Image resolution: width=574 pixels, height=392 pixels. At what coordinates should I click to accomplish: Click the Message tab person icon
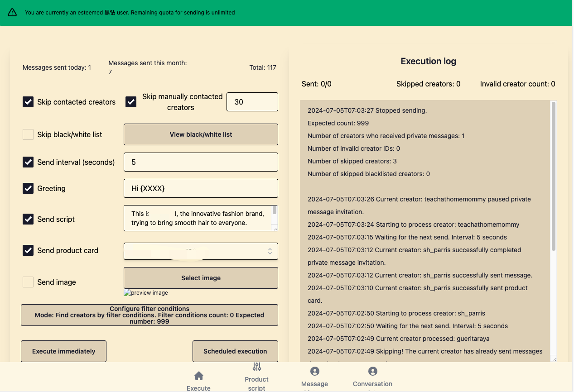pyautogui.click(x=314, y=371)
